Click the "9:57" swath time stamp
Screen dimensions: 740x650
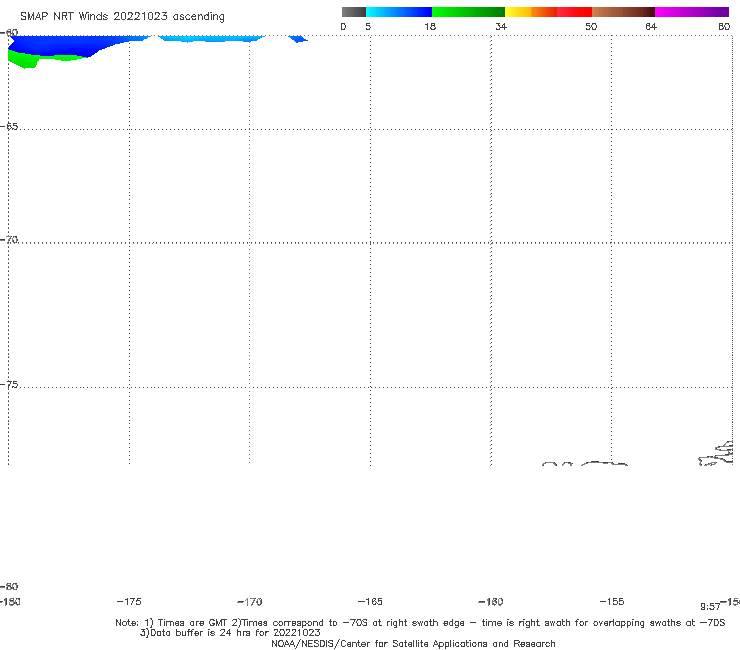click(x=710, y=607)
